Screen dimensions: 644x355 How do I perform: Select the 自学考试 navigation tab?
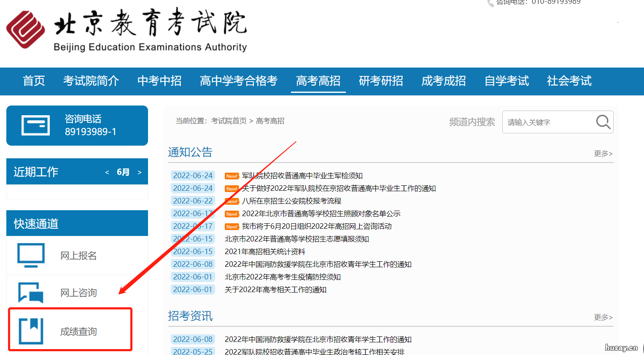point(506,81)
